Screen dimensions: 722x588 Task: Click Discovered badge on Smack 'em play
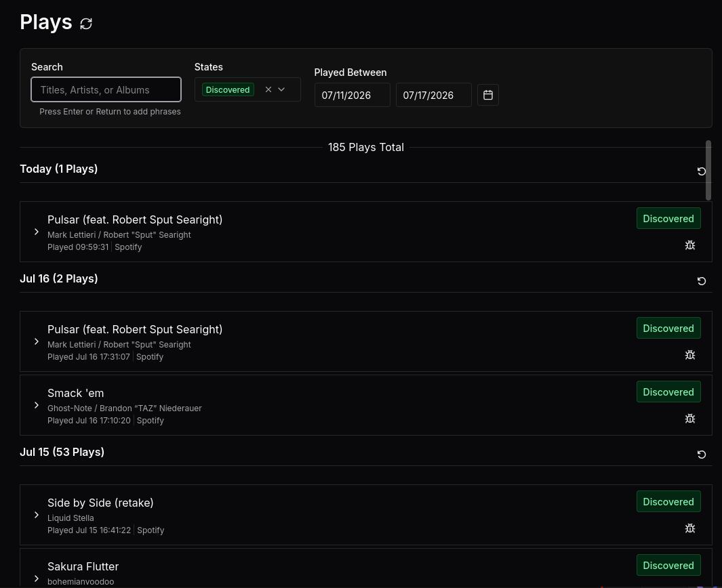click(x=668, y=392)
